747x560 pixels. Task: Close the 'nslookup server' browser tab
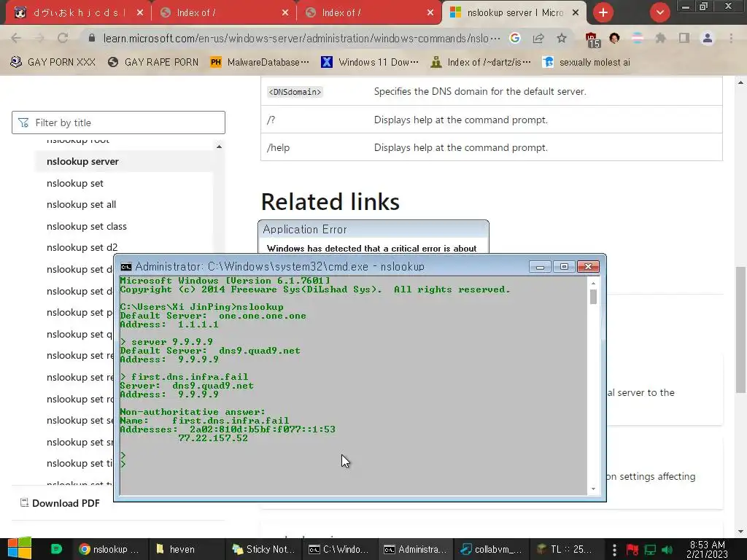tap(576, 13)
